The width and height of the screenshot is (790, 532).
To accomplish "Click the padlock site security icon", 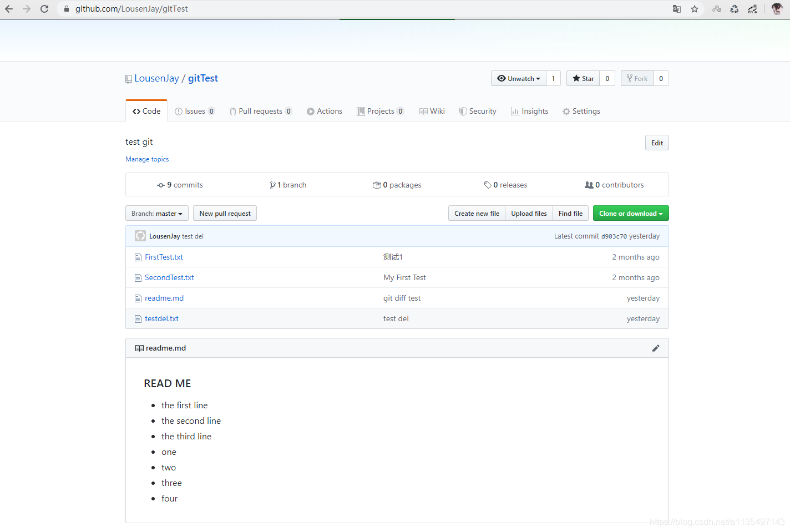I will point(67,9).
